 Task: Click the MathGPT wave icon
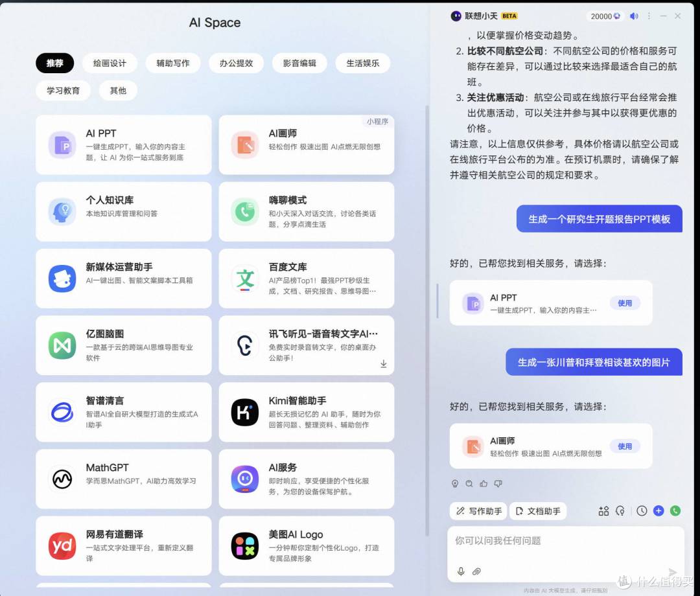pyautogui.click(x=62, y=479)
